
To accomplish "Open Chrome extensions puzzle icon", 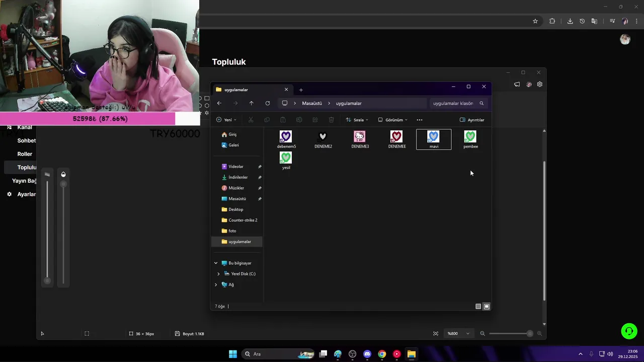I will [x=552, y=21].
